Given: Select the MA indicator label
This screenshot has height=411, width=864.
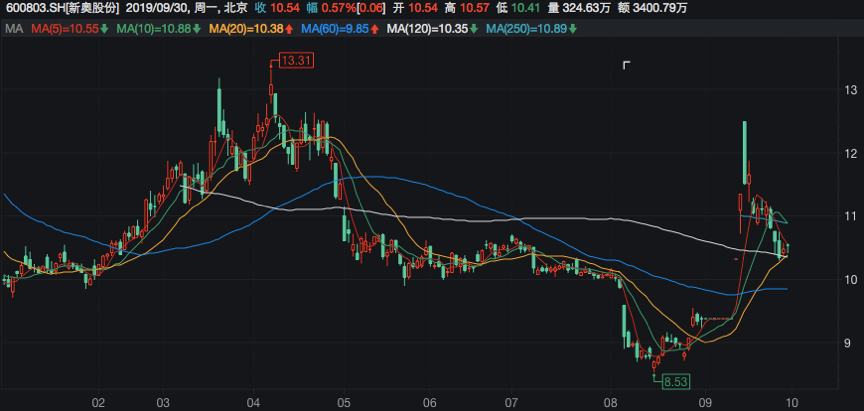Looking at the screenshot, I should pyautogui.click(x=13, y=28).
